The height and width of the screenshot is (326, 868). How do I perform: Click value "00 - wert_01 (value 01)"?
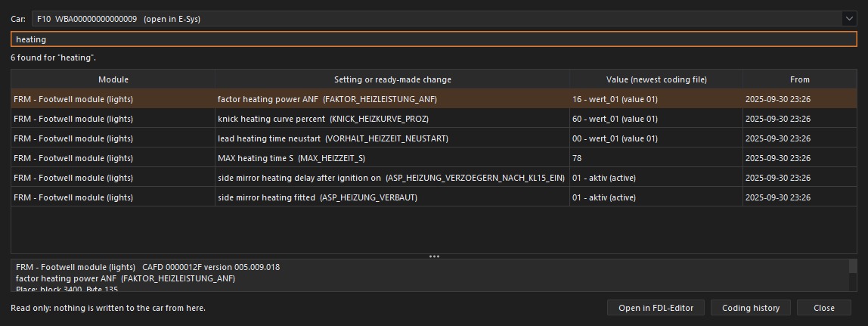click(x=615, y=138)
